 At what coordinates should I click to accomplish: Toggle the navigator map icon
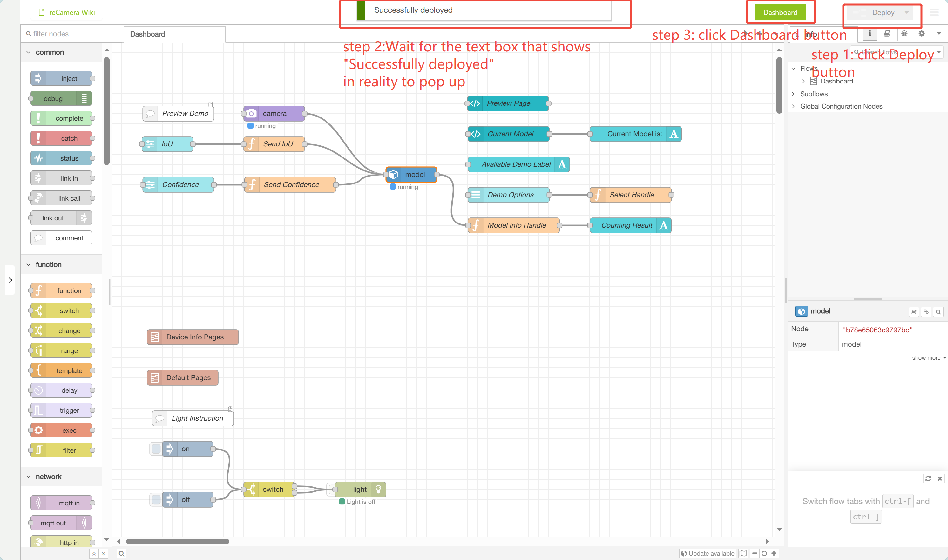(x=743, y=553)
